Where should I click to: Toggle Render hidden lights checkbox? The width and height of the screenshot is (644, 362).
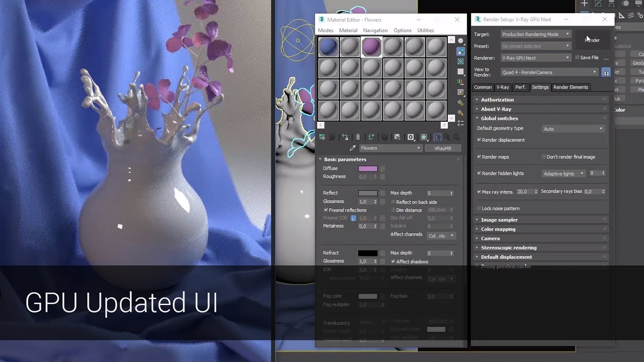(x=479, y=173)
